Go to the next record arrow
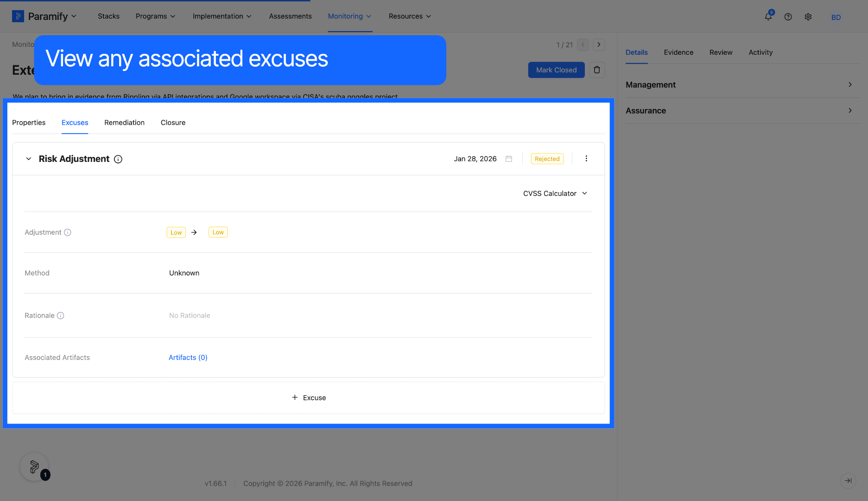This screenshot has width=868, height=501. [599, 45]
